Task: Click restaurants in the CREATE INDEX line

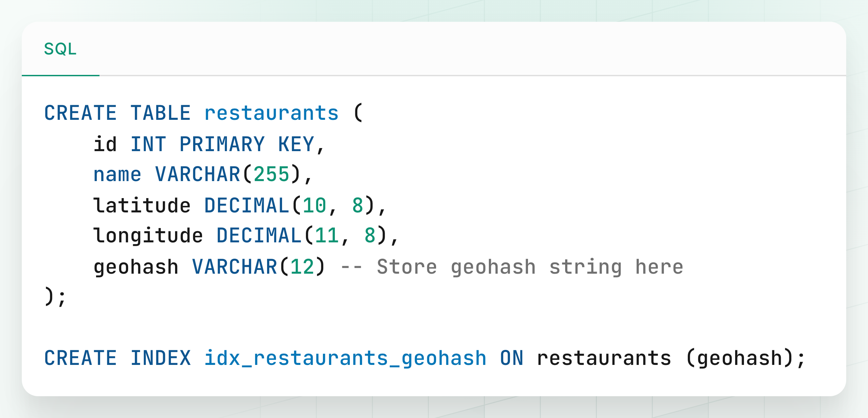Action: click(604, 358)
